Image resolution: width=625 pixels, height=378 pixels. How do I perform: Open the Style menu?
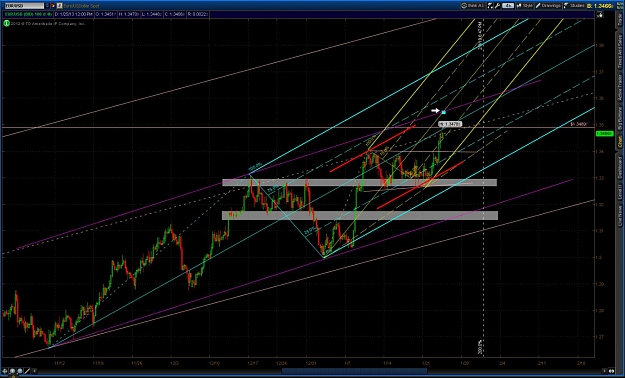point(525,6)
